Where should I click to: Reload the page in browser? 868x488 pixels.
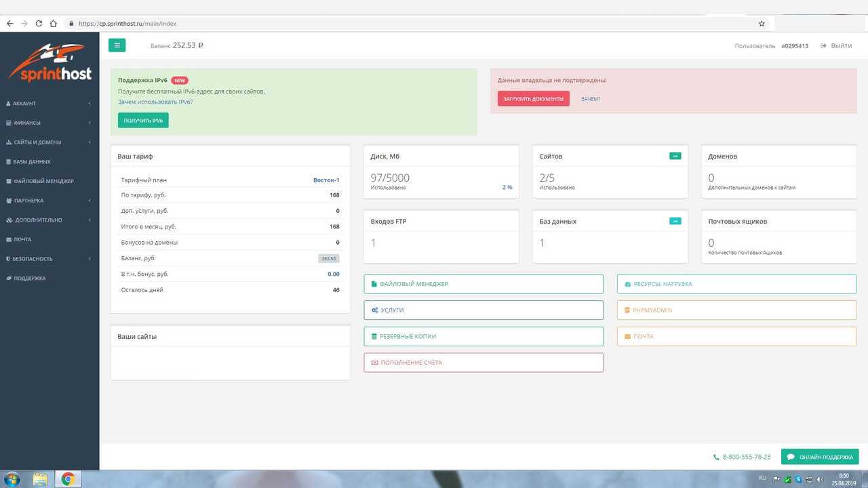[39, 23]
